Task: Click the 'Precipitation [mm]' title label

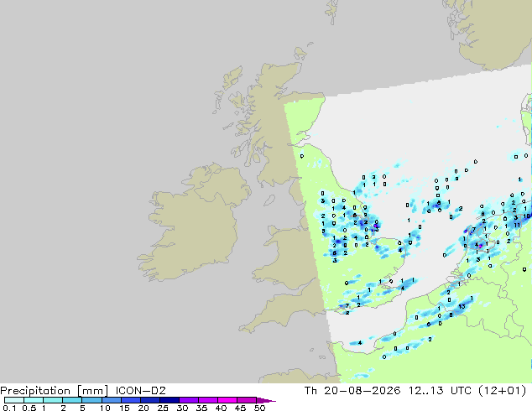Action: [x=55, y=391]
